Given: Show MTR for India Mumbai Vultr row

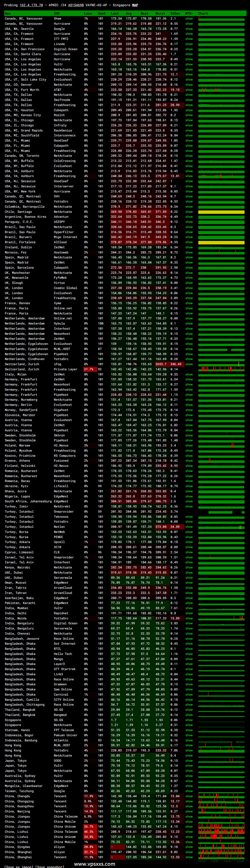Looking at the screenshot, I should click(189, 608).
